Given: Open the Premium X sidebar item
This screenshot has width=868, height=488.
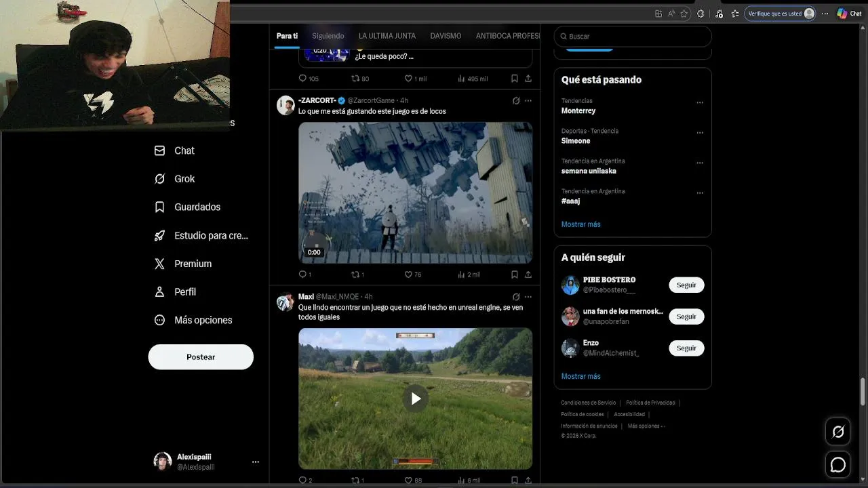Looking at the screenshot, I should pos(183,264).
